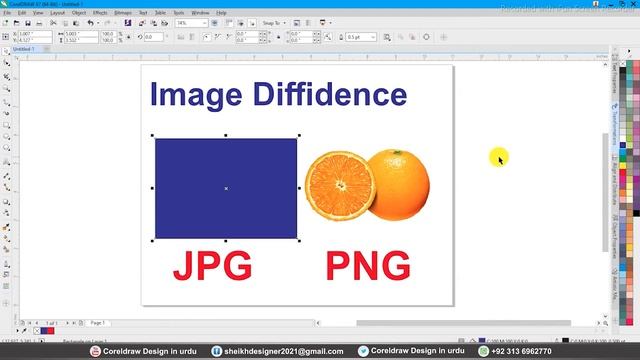The image size is (640, 360).
Task: Toggle the show guidelines button
Action: coord(252,23)
